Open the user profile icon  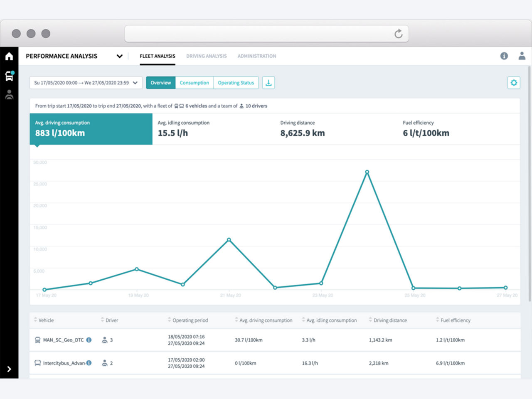(522, 56)
